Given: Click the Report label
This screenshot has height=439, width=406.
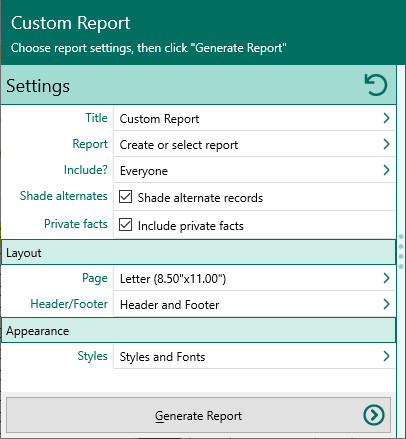Looking at the screenshot, I should point(90,144).
